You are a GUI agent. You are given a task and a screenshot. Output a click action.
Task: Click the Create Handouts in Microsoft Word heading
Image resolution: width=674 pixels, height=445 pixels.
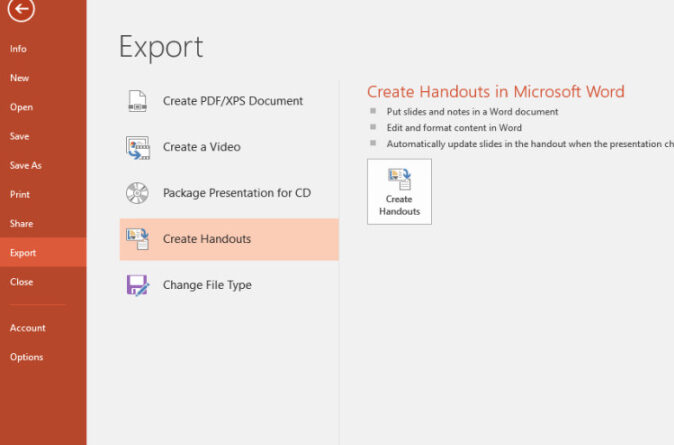[495, 92]
